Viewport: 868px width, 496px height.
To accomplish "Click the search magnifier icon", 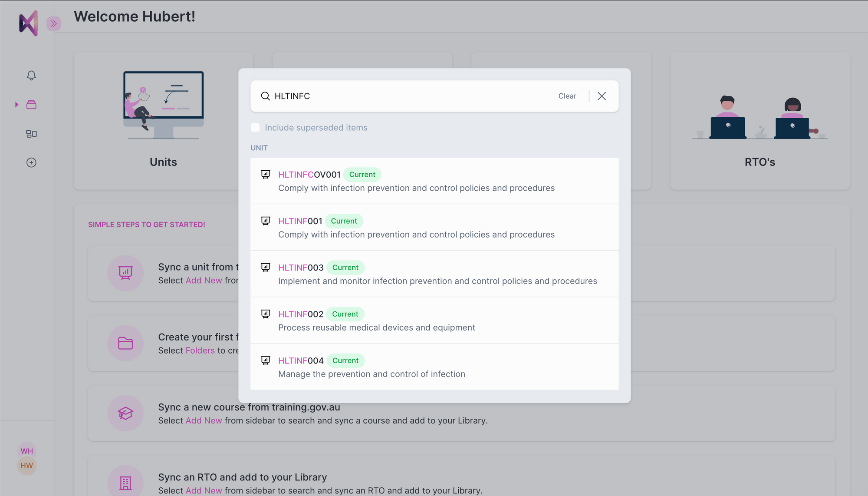I will (265, 96).
